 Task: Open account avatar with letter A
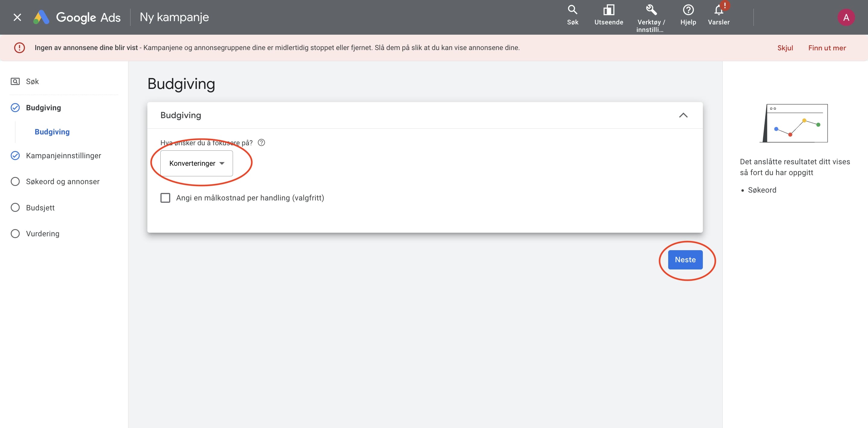coord(846,17)
